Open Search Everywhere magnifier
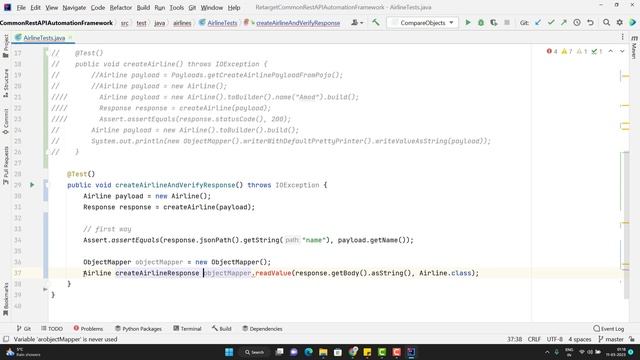The image size is (640, 360). point(607,23)
